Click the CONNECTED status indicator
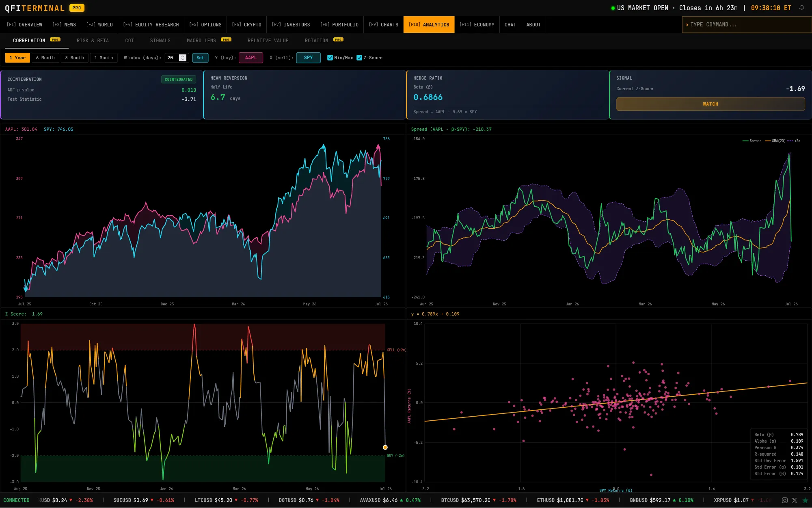 pos(16,500)
